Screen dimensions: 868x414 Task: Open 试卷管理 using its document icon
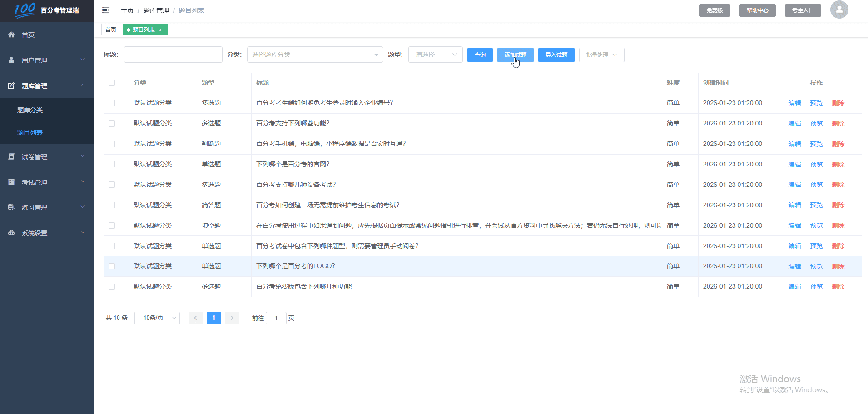click(11, 156)
